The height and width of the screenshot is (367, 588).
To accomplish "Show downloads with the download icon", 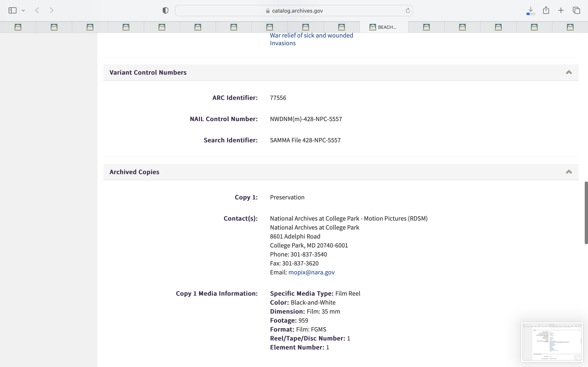I will (531, 10).
